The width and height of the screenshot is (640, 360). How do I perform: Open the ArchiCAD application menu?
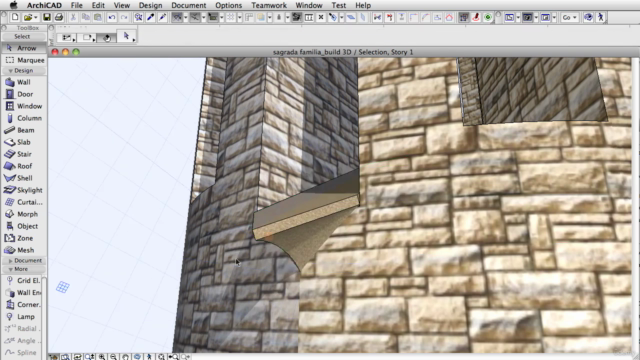pos(44,5)
